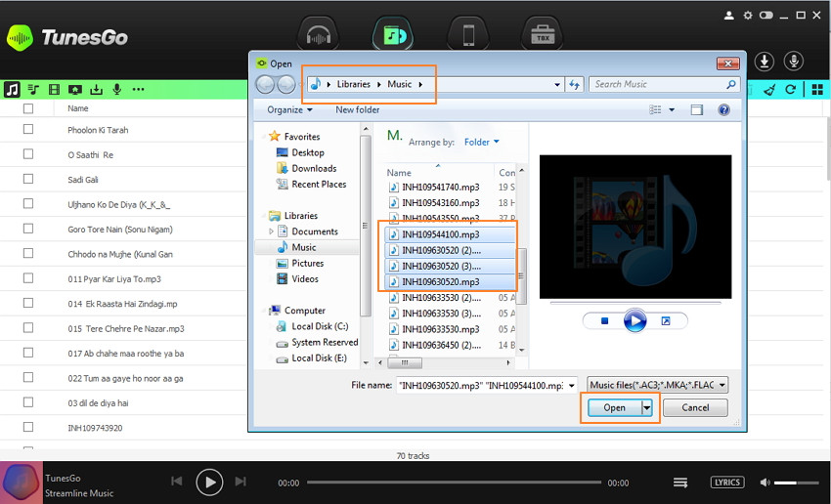Click the user account icon
831x504 pixels.
729,16
